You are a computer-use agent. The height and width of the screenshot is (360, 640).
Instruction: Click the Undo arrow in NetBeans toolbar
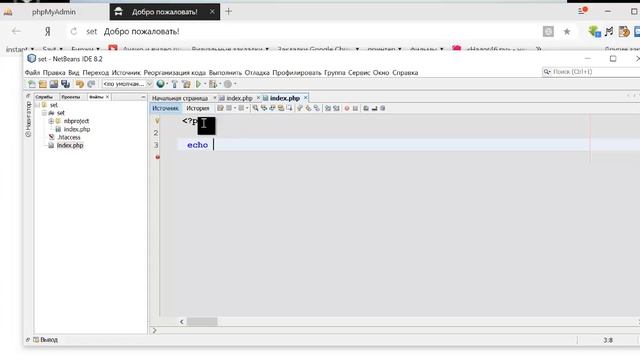point(80,84)
